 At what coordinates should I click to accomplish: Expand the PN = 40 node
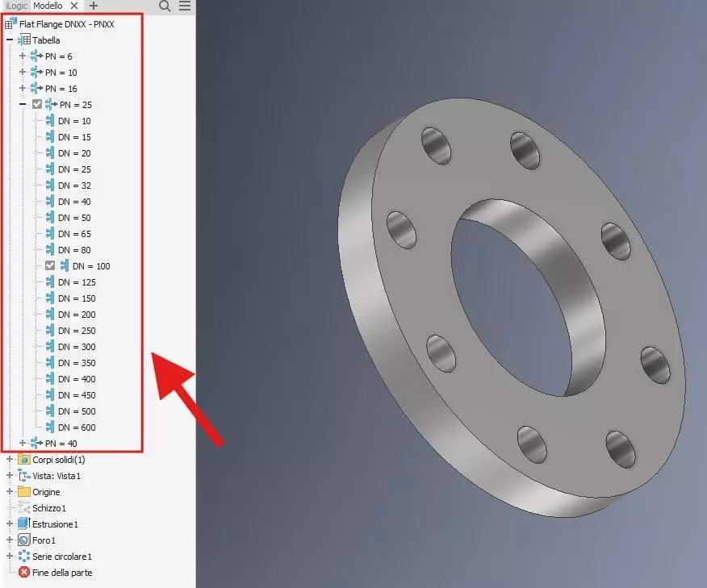22,443
